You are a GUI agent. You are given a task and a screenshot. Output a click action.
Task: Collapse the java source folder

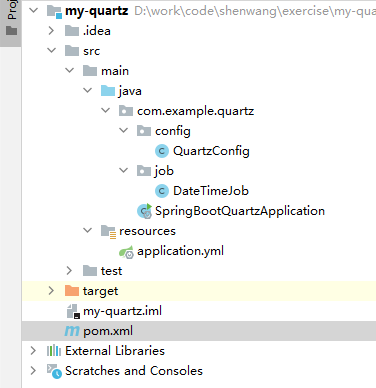tap(88, 91)
